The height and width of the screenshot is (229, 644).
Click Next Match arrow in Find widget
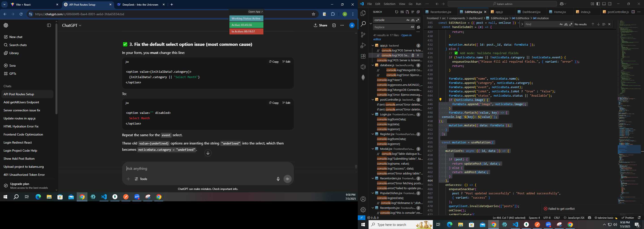point(598,24)
